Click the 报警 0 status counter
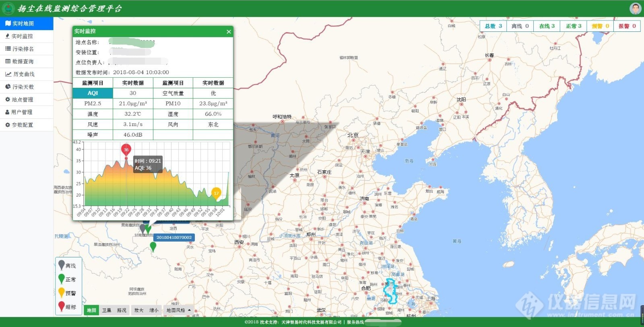 [x=627, y=26]
